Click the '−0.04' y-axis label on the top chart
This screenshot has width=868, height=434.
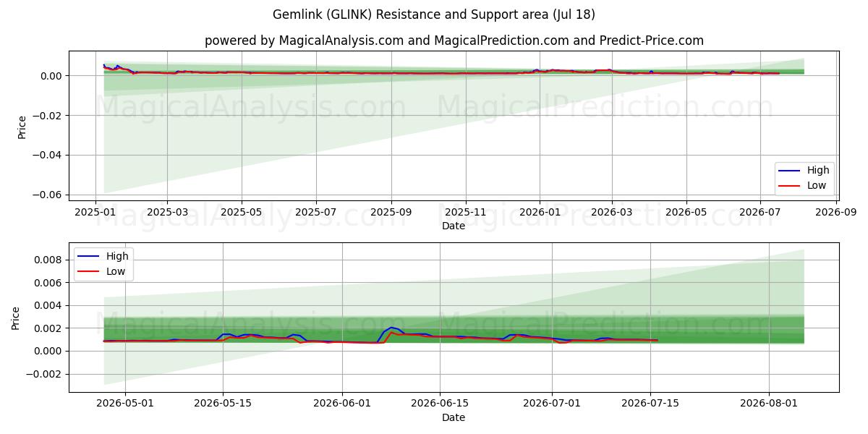click(48, 155)
